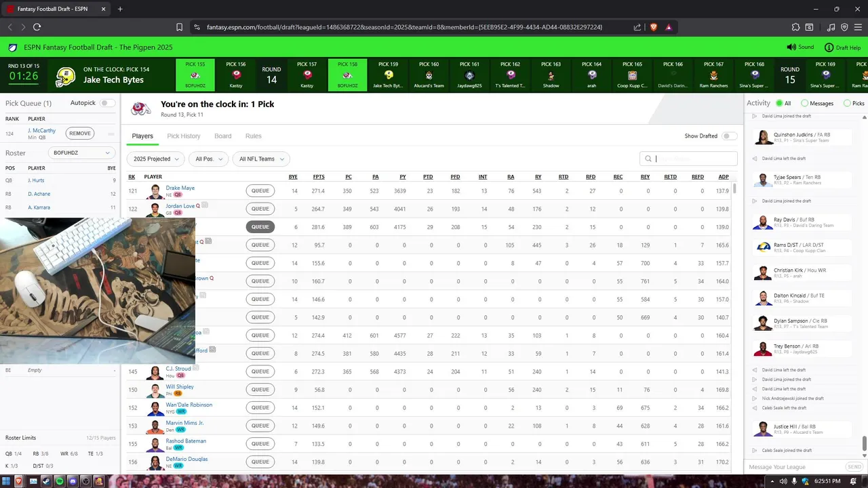Click the Pick 156 Kastzy team logo
The height and width of the screenshot is (488, 868).
(x=237, y=75)
